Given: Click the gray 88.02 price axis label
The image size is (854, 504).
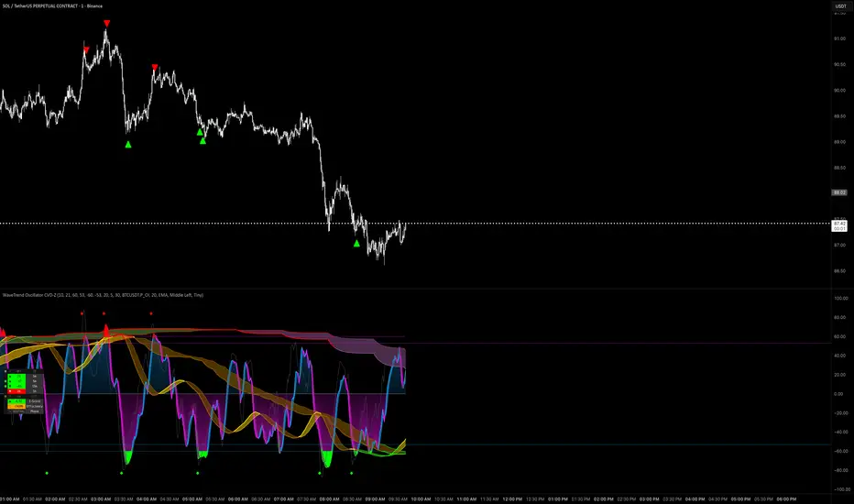Looking at the screenshot, I should (x=839, y=192).
